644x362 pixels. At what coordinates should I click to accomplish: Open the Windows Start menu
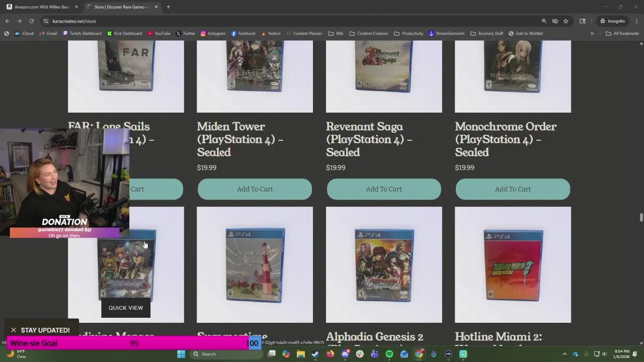181,354
